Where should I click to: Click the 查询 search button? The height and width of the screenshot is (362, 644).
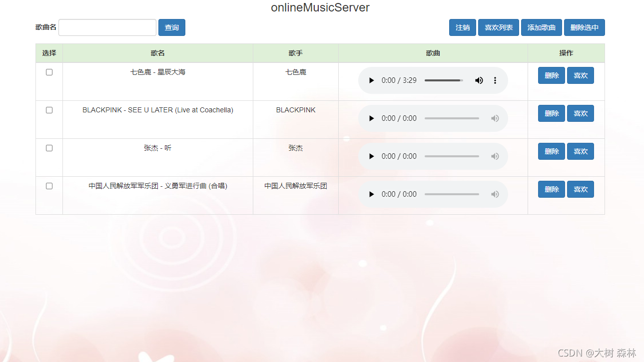(x=172, y=27)
